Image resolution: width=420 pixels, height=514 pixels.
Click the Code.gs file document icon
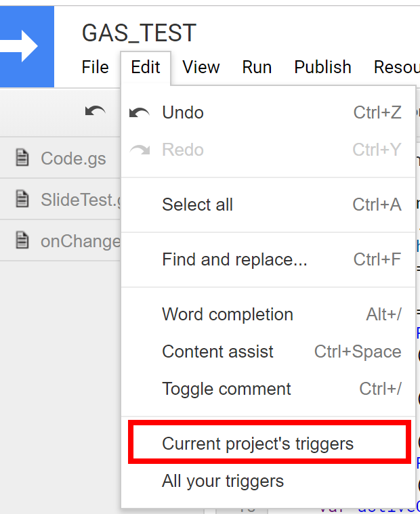pyautogui.click(x=22, y=158)
